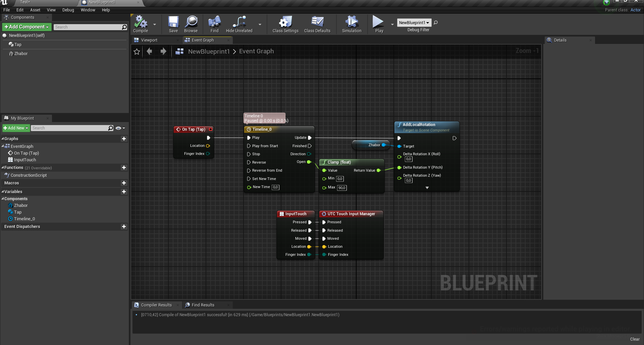644x345 pixels.
Task: Click the source control status icon at top right
Action: coord(606,3)
